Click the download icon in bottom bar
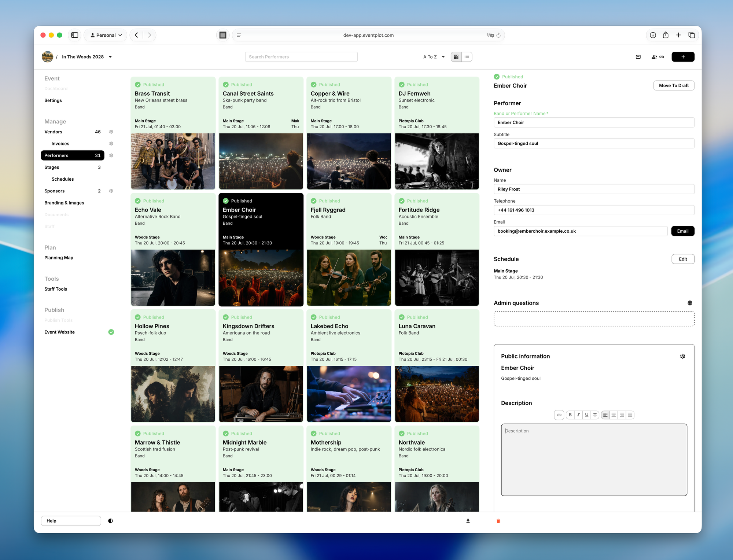The width and height of the screenshot is (733, 560). point(468,521)
